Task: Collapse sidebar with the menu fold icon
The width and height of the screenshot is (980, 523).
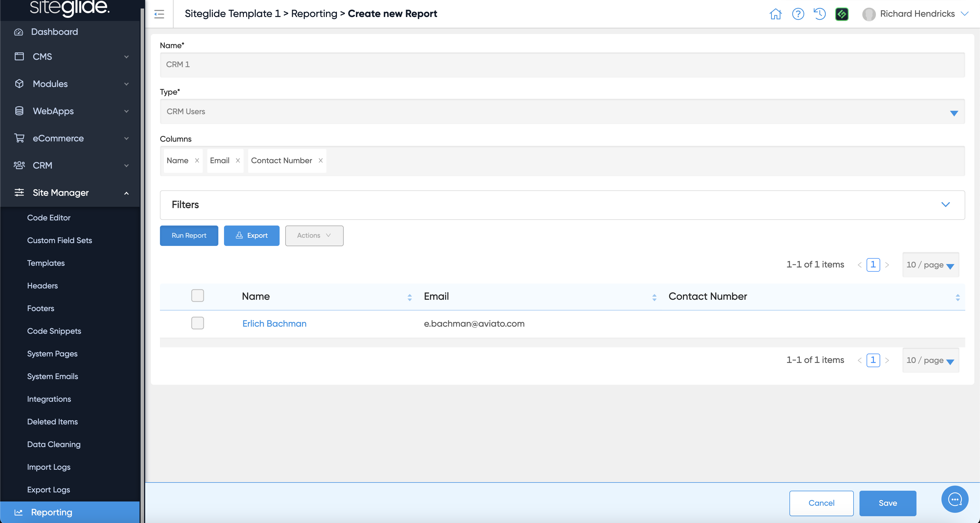Action: [x=159, y=14]
